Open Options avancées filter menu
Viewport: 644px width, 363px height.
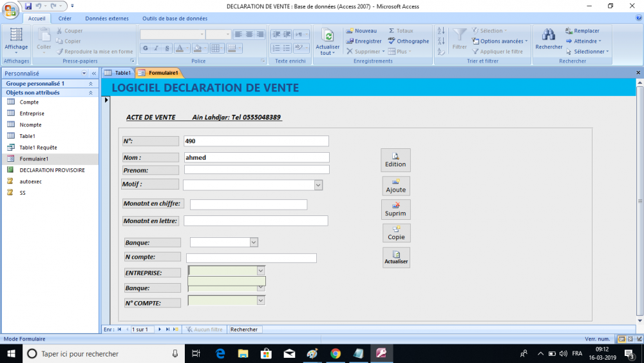pyautogui.click(x=500, y=41)
